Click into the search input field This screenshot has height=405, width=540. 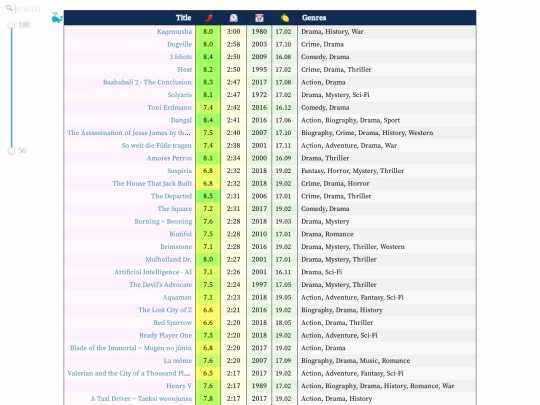(28, 8)
